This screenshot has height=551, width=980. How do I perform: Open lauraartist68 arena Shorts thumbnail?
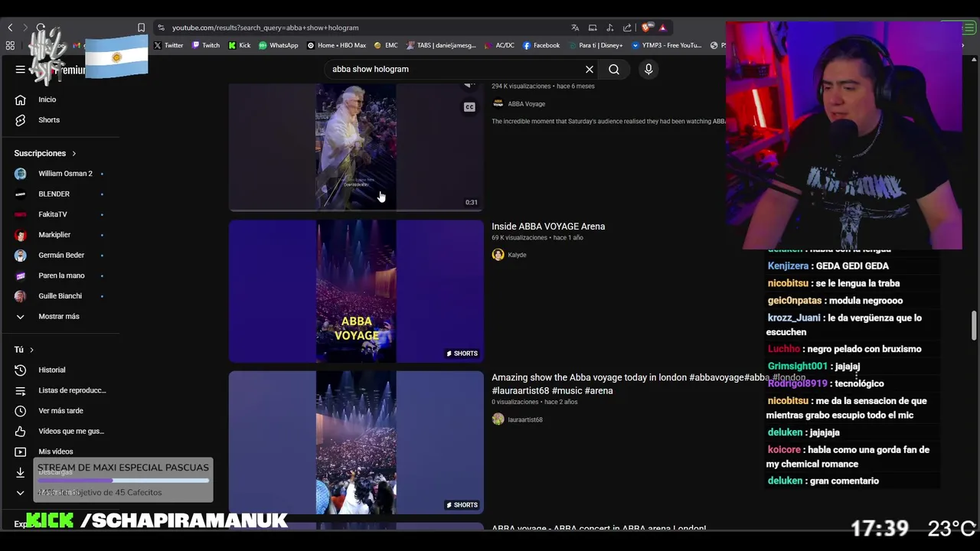click(356, 442)
